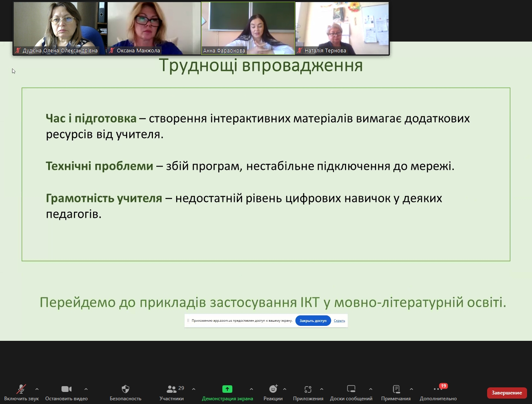Viewport: 532px width, 404px height.
Task: Expand participants options arrow beside Участники
Action: coord(194,389)
